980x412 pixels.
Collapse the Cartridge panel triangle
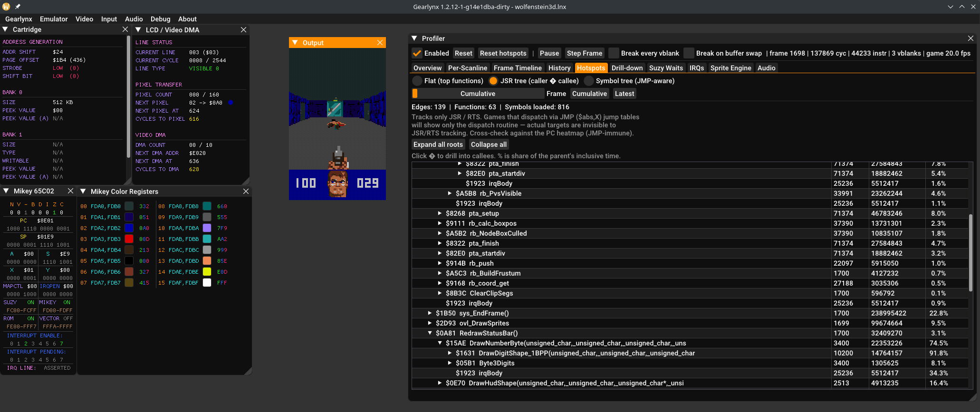[5, 29]
